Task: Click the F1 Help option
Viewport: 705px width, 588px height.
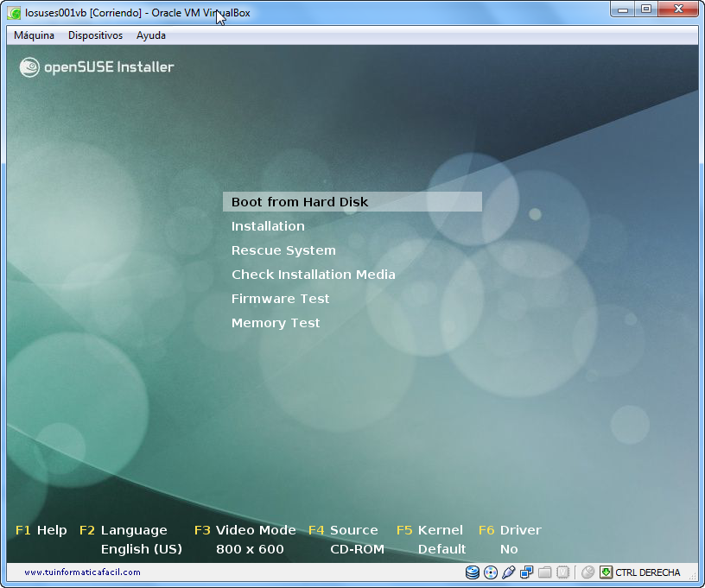Action: click(x=41, y=530)
